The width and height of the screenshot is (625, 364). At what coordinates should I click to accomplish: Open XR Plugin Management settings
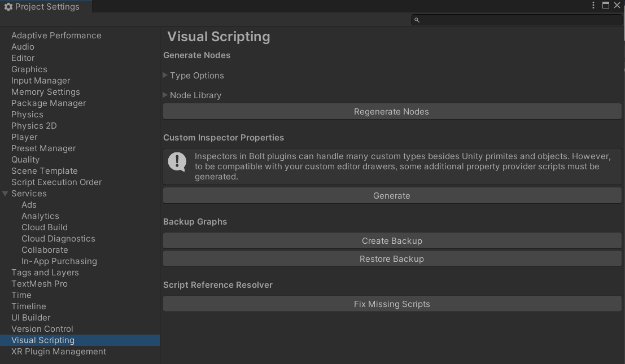[59, 352]
